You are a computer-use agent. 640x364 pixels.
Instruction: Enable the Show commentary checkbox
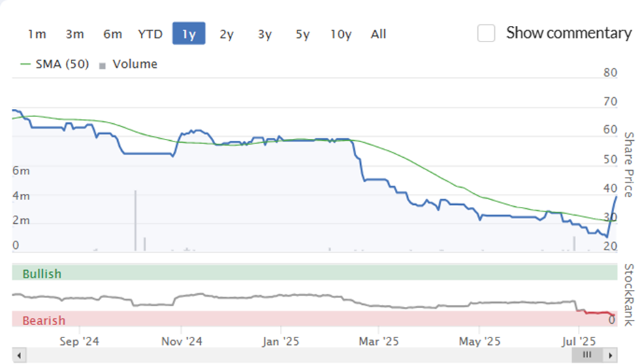(x=487, y=33)
